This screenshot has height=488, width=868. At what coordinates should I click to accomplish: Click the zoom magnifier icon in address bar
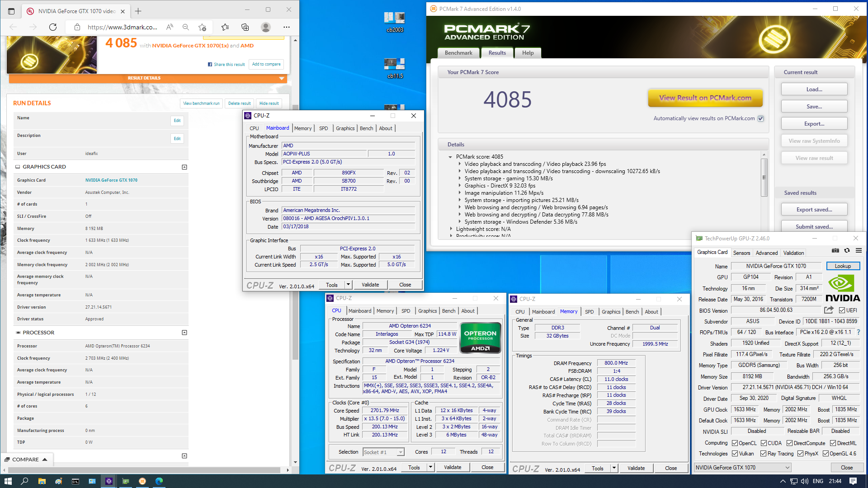coord(186,27)
